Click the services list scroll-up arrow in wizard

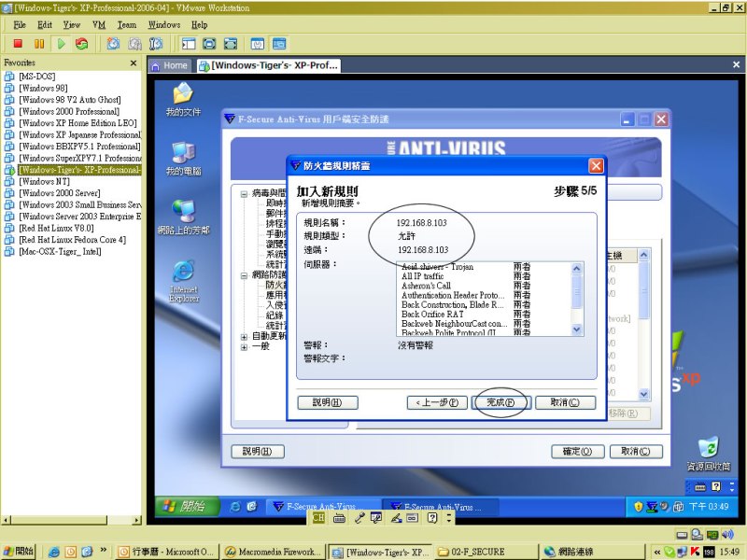pos(577,269)
